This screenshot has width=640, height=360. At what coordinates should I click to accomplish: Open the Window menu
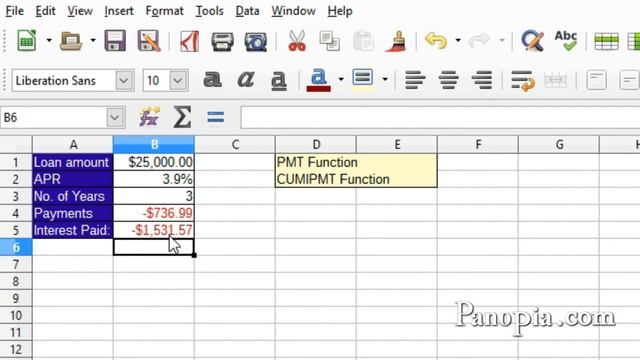(293, 11)
